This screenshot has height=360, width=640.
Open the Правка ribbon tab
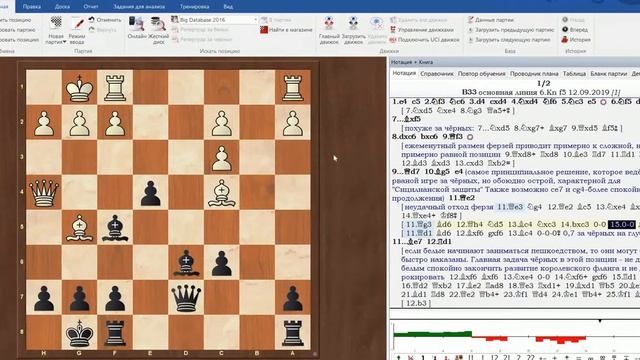point(32,7)
